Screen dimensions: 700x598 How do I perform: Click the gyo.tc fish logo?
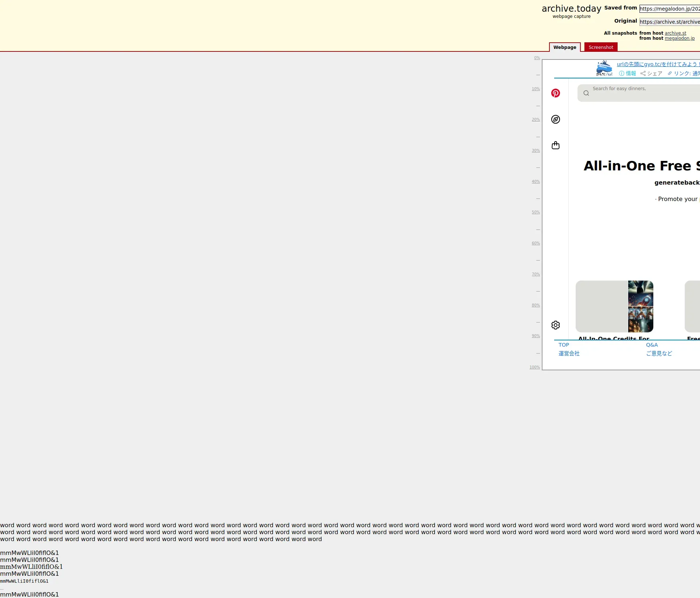(604, 69)
